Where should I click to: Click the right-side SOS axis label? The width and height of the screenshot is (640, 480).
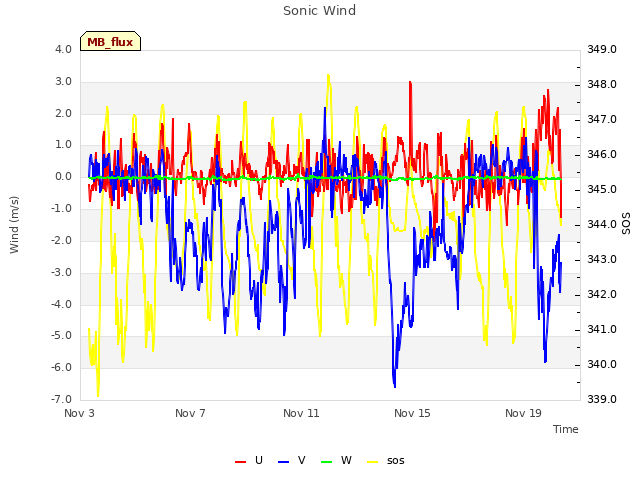click(x=626, y=223)
